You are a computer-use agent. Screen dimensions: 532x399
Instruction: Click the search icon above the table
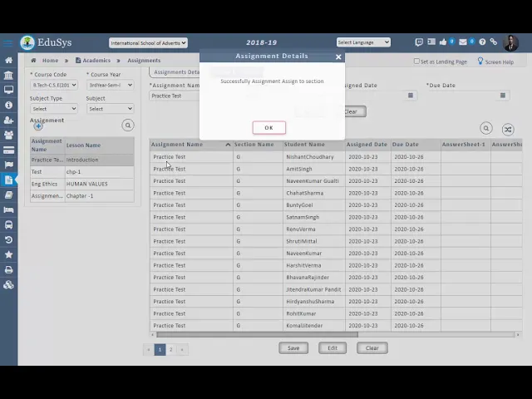(x=486, y=129)
